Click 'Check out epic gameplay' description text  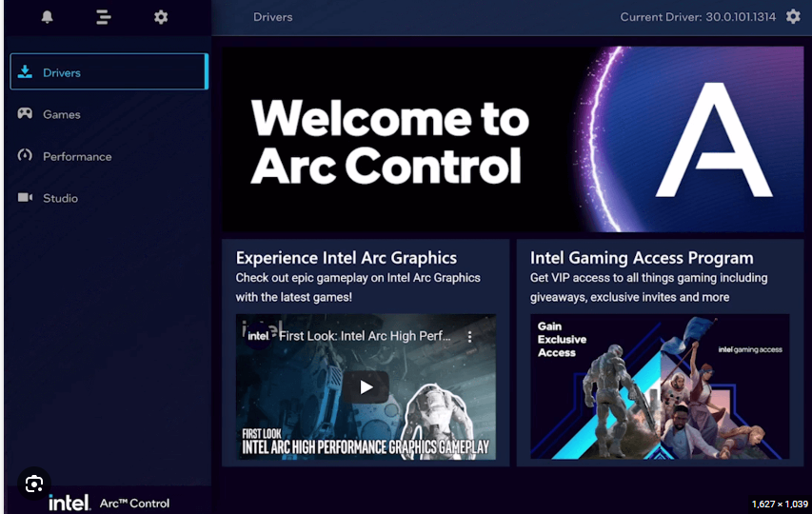click(x=358, y=287)
